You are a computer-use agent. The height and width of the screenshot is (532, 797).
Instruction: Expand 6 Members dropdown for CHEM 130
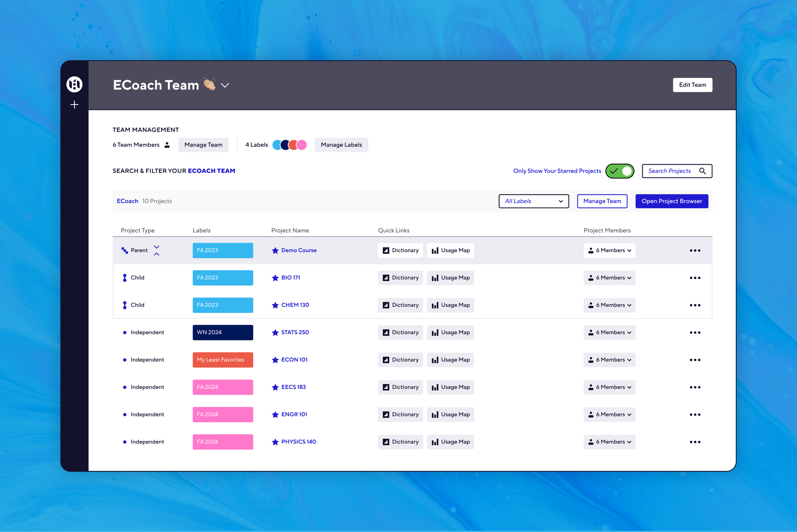pos(609,305)
